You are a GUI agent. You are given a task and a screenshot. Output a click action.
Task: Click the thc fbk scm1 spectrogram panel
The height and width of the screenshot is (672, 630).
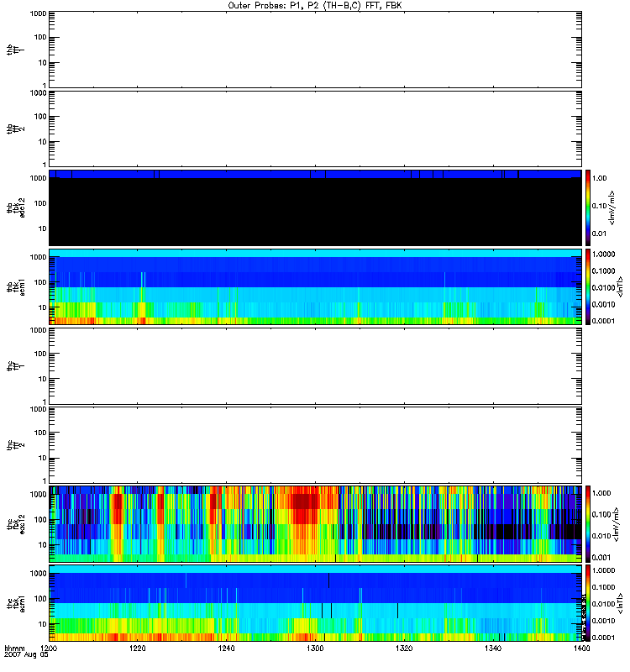click(315, 602)
